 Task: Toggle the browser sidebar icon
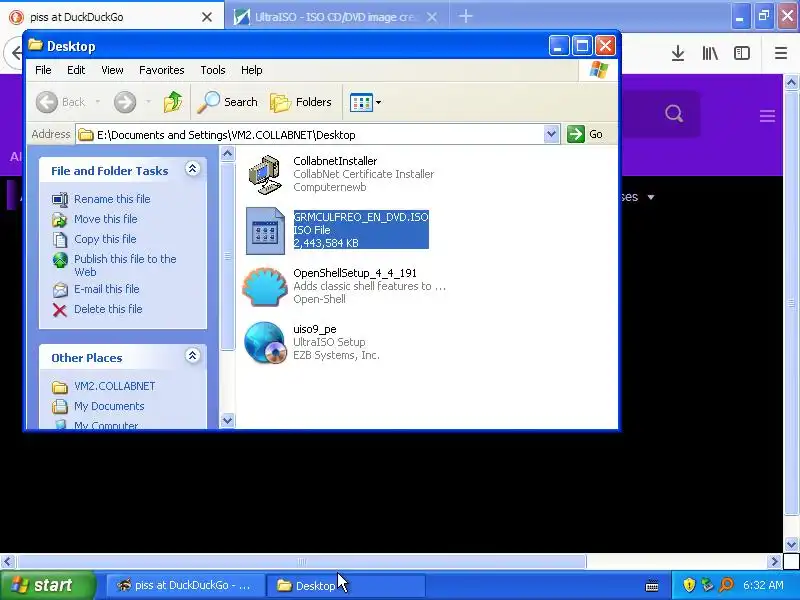tap(742, 53)
